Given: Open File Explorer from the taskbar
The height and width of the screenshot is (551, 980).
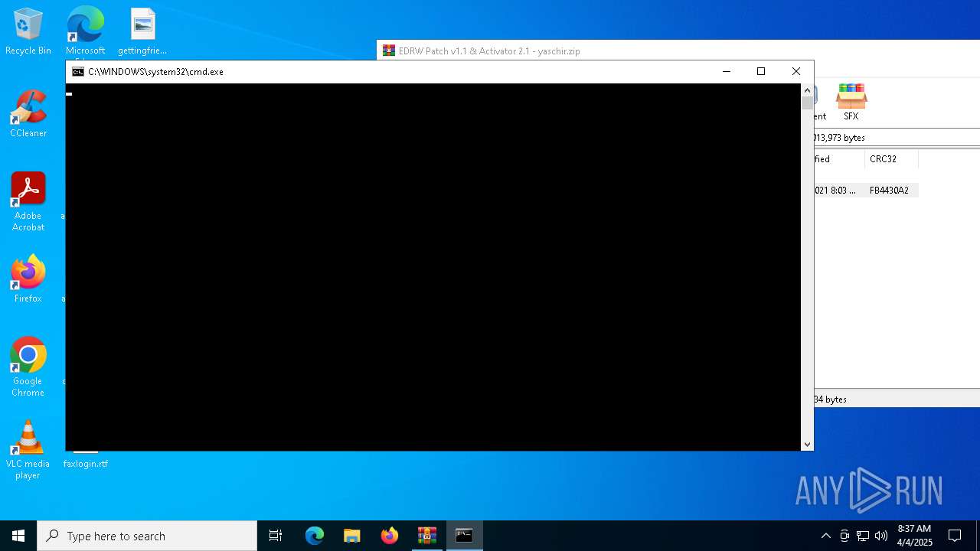Looking at the screenshot, I should (352, 536).
